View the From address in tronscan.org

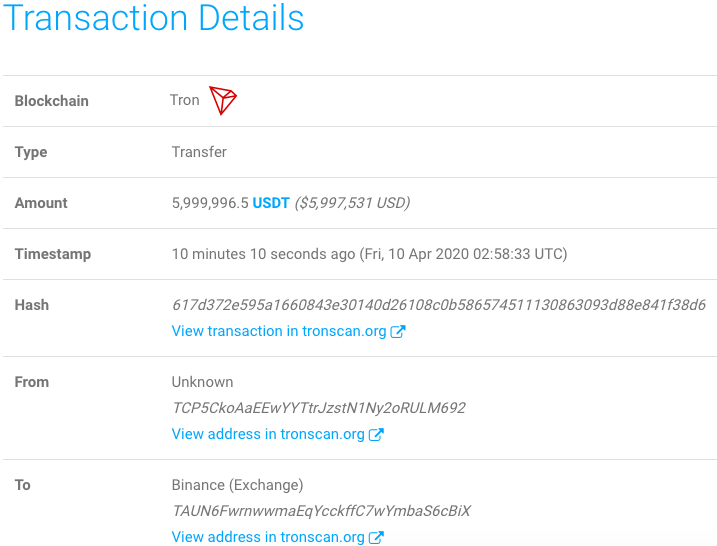click(x=268, y=434)
